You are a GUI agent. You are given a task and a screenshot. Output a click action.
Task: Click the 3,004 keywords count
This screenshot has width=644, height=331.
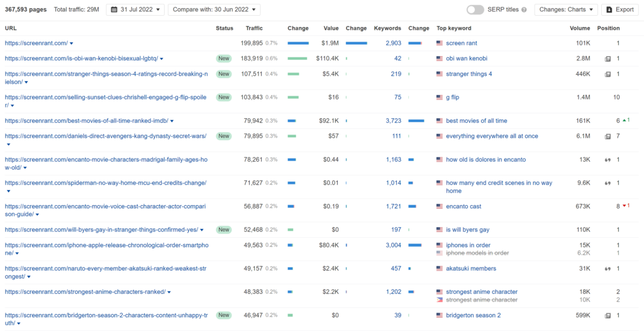(394, 245)
